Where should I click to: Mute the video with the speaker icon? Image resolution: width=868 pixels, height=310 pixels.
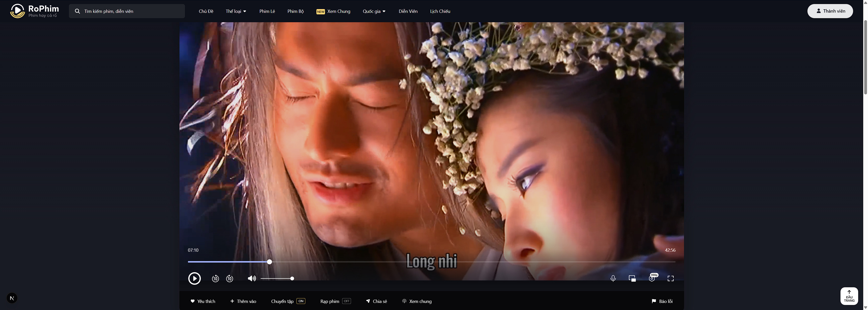(x=252, y=278)
